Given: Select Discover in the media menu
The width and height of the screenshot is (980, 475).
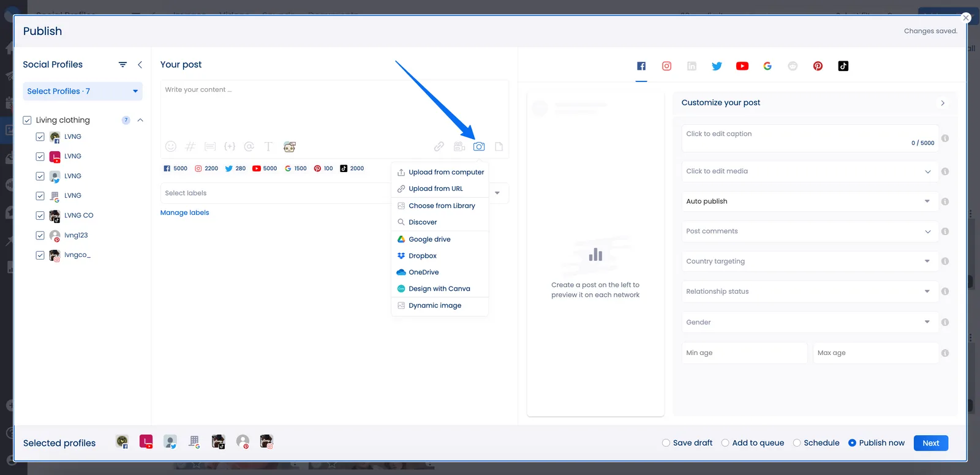Looking at the screenshot, I should point(440,222).
